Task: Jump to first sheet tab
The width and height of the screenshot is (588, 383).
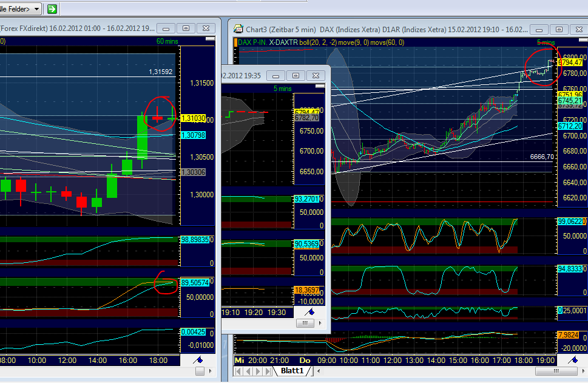Action: tap(238, 371)
